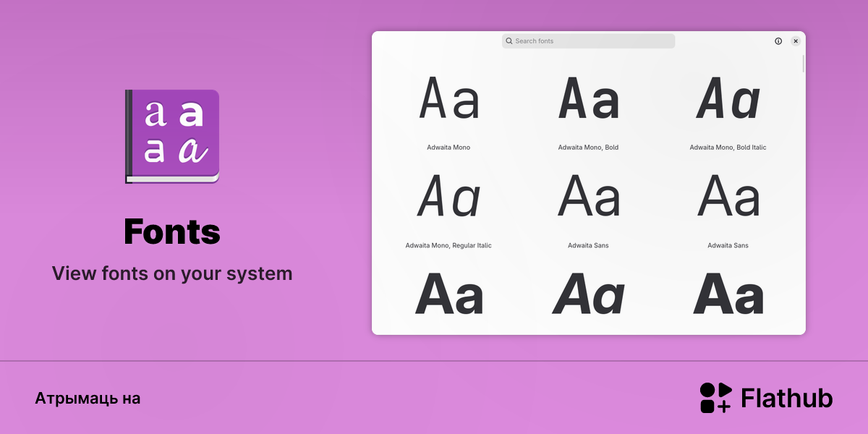Open the rightmost Adwaita Sans preview
The image size is (868, 434).
pyautogui.click(x=728, y=196)
